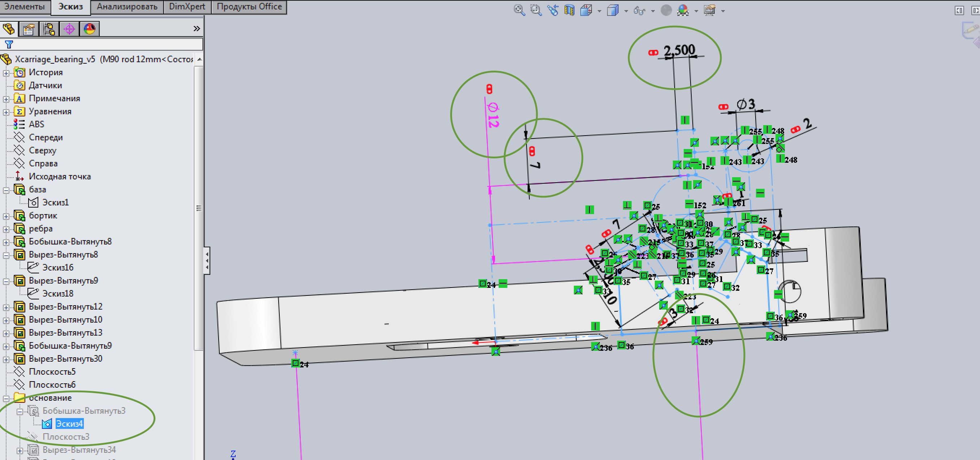Open the Display Style dropdown arrow
Image resolution: width=980 pixels, height=460 pixels.
coord(626,11)
